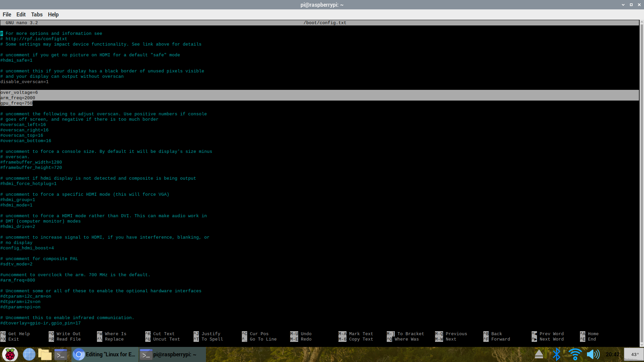
Task: Open the Help menu
Action: click(x=53, y=14)
